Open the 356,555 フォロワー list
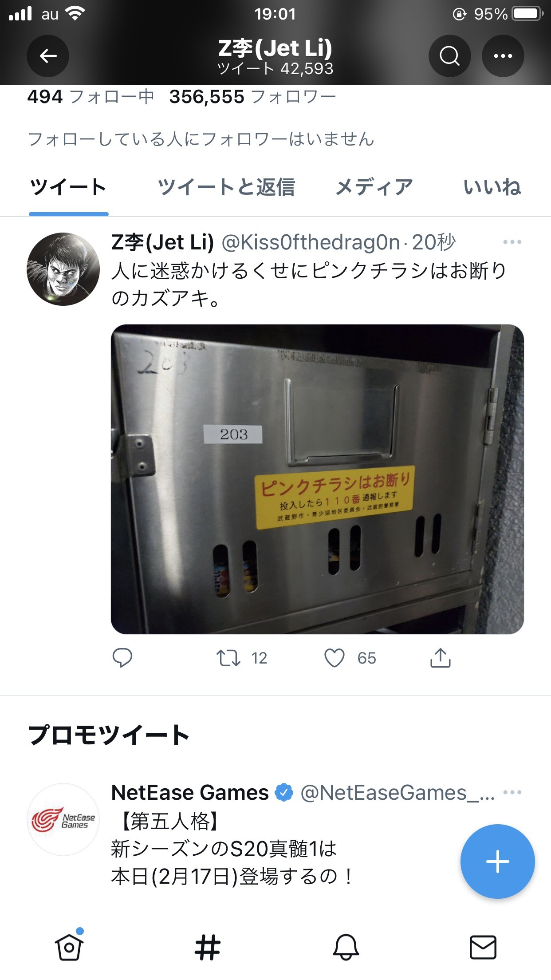The image size is (551, 980). click(x=252, y=97)
